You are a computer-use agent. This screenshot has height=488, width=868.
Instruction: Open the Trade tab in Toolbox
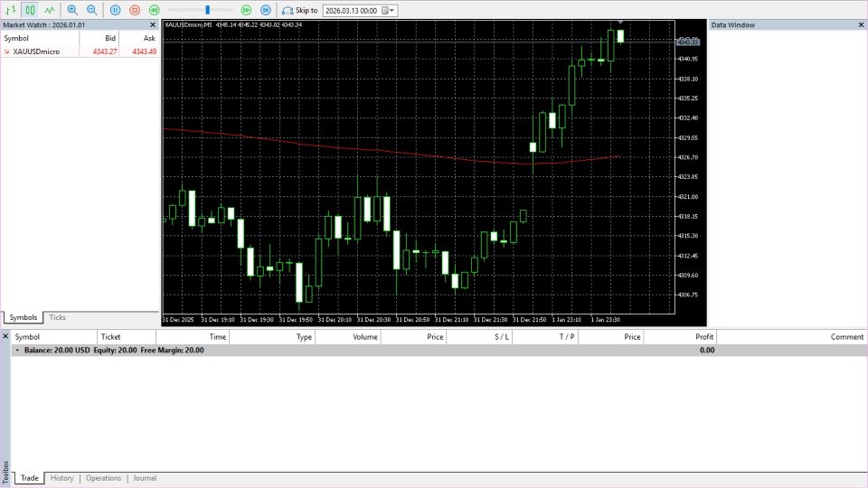click(29, 478)
